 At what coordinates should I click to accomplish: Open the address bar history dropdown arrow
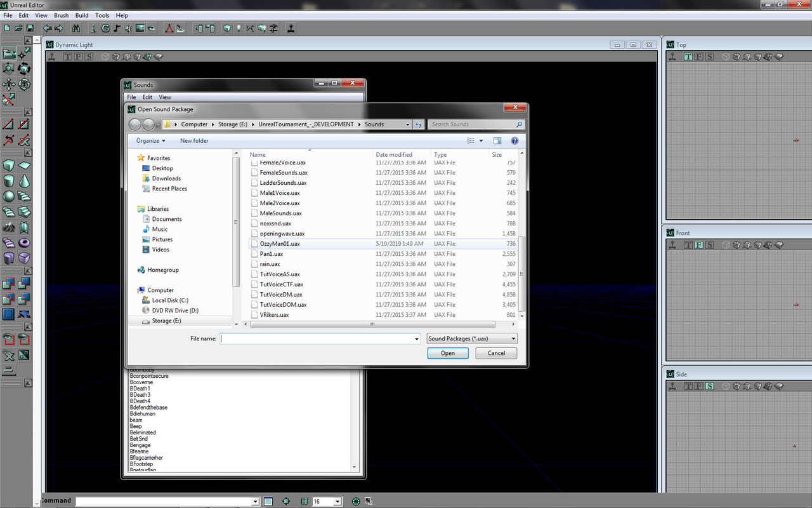pos(407,124)
